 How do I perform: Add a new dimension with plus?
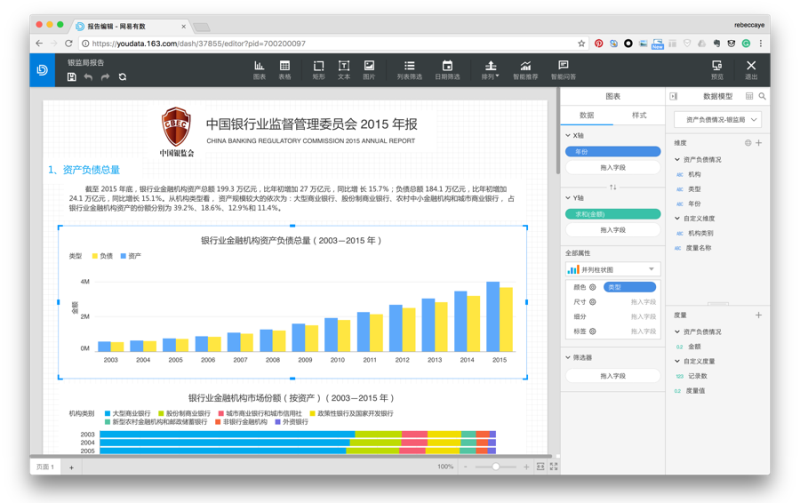click(x=759, y=143)
